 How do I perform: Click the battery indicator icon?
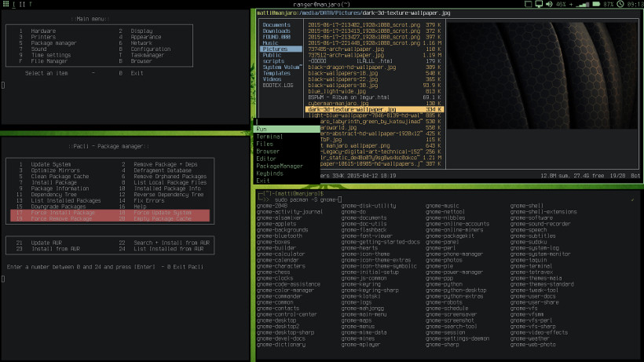595,5
